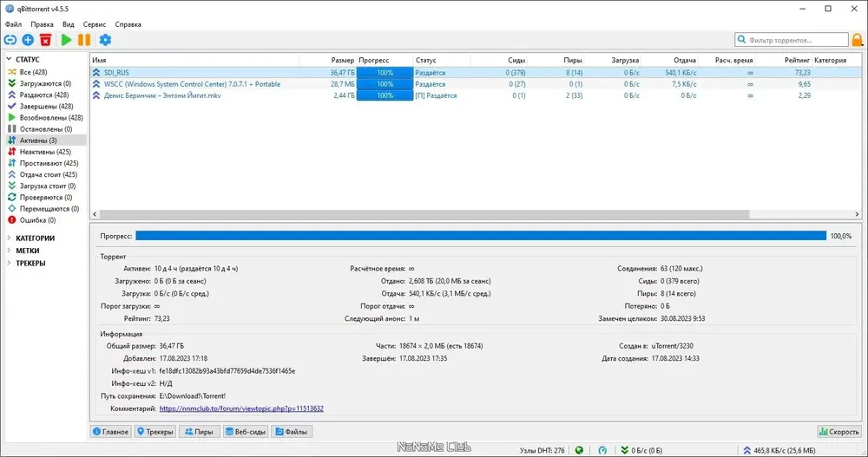Click the Скорость button
The height and width of the screenshot is (457, 868).
[x=839, y=432]
